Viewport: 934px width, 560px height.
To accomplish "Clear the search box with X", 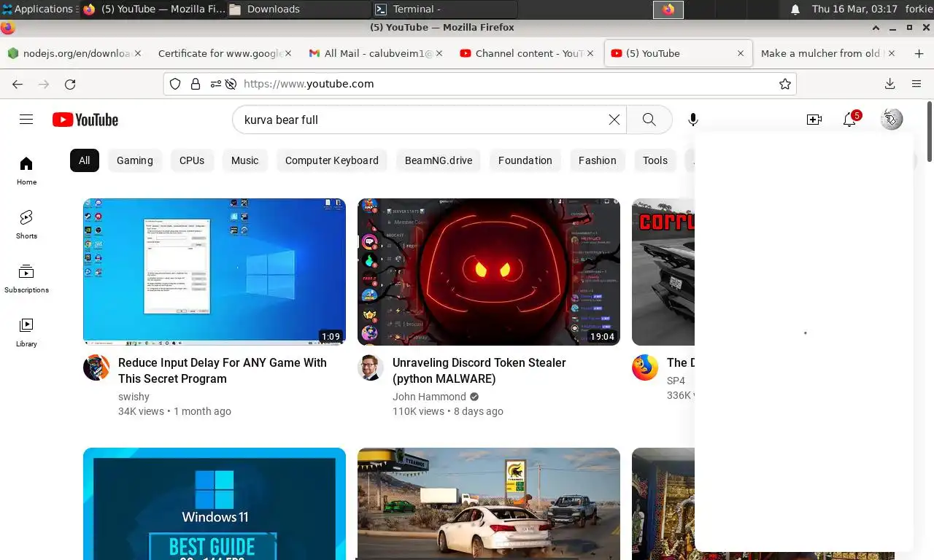I will 614,120.
